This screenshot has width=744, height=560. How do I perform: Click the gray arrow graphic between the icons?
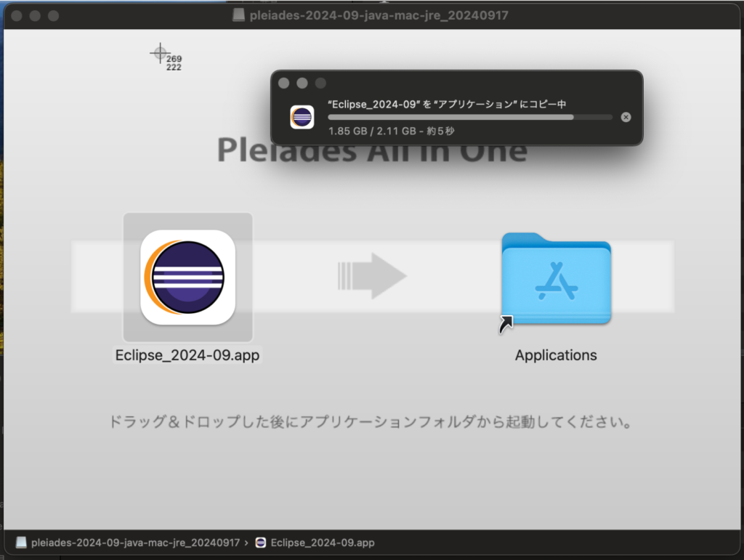coord(372,276)
